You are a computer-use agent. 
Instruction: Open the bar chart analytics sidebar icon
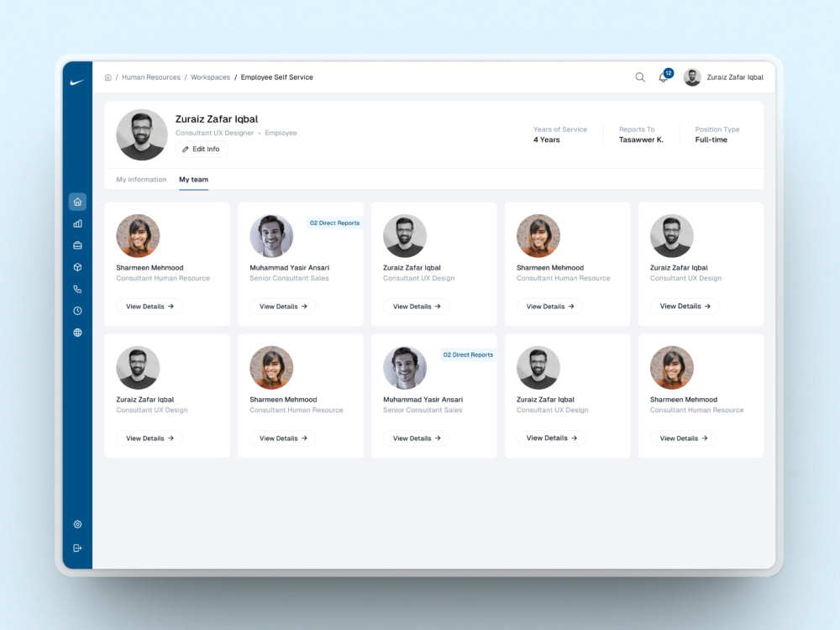(x=77, y=223)
